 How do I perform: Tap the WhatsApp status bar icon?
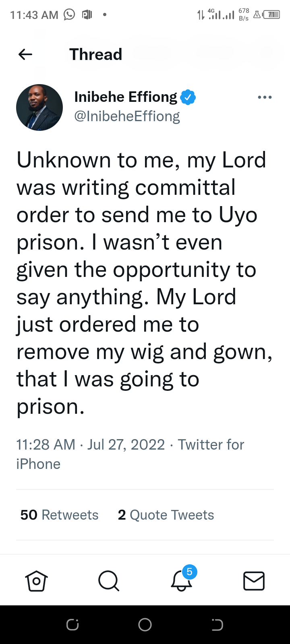69,15
